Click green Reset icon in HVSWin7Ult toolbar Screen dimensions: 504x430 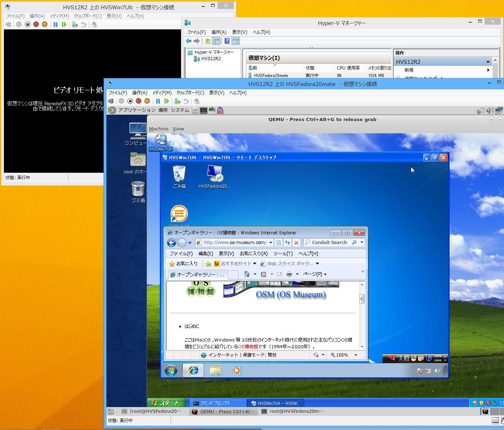coord(64,24)
